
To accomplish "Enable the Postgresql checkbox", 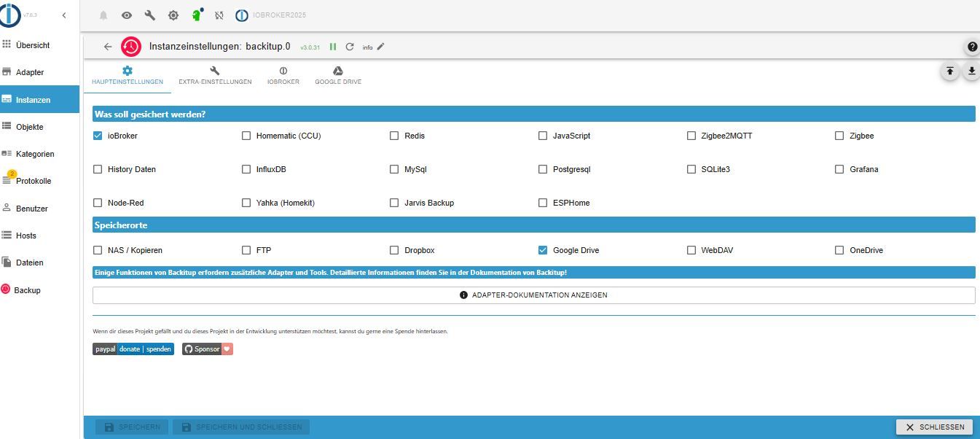I will tap(543, 169).
